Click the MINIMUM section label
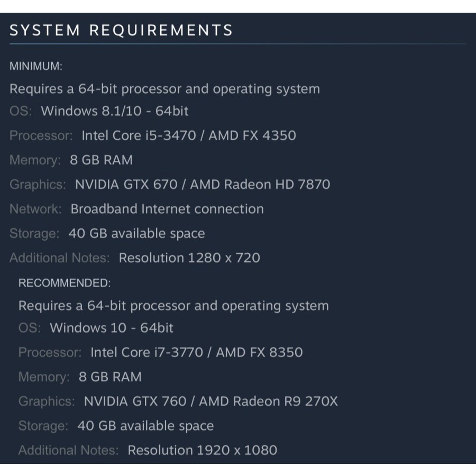Viewport: 476px width, 476px height. click(x=36, y=67)
